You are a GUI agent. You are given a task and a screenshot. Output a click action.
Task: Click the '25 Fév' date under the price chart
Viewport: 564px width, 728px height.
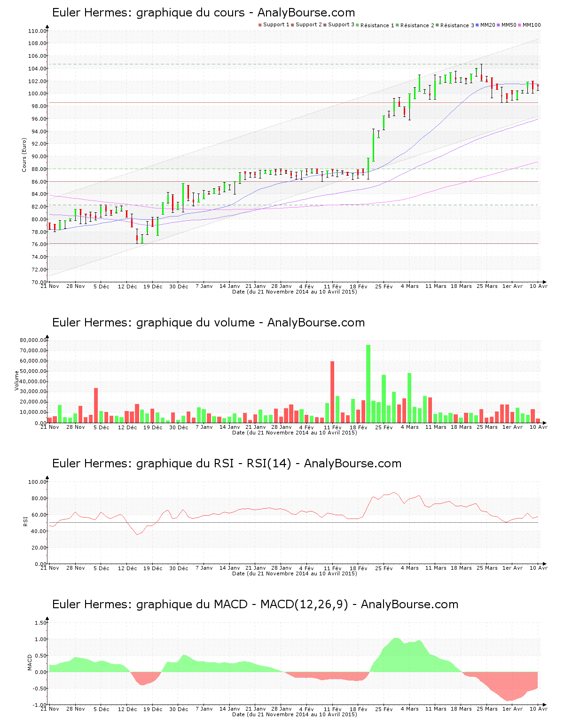pos(384,287)
